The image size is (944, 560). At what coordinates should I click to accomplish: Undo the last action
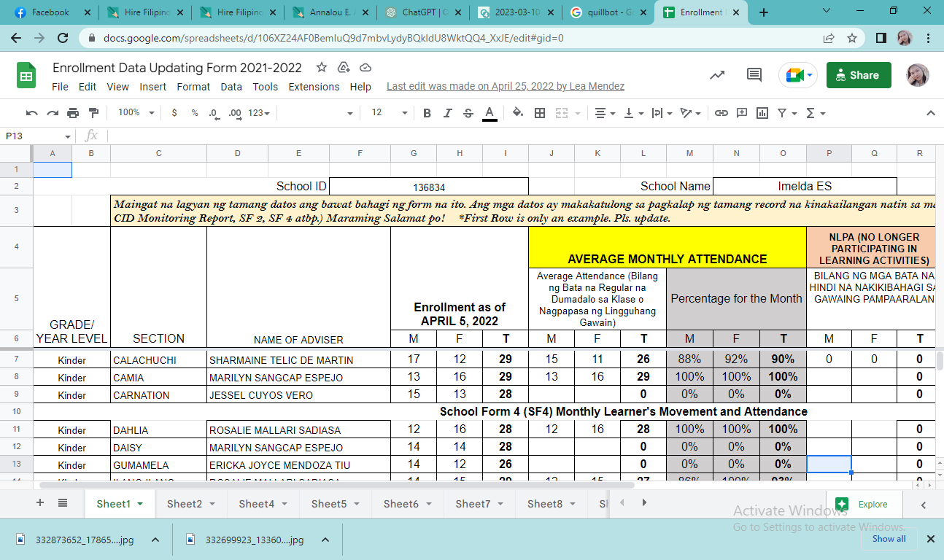[x=31, y=113]
